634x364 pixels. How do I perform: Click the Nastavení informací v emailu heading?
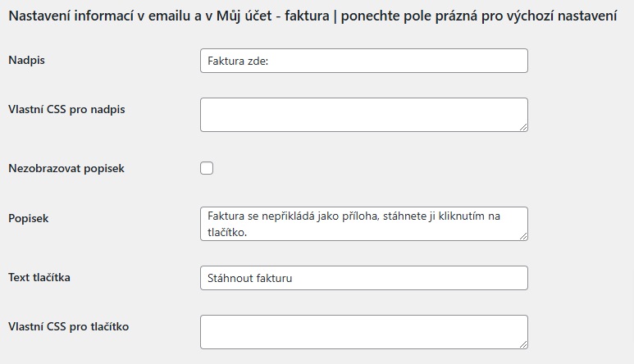(312, 16)
